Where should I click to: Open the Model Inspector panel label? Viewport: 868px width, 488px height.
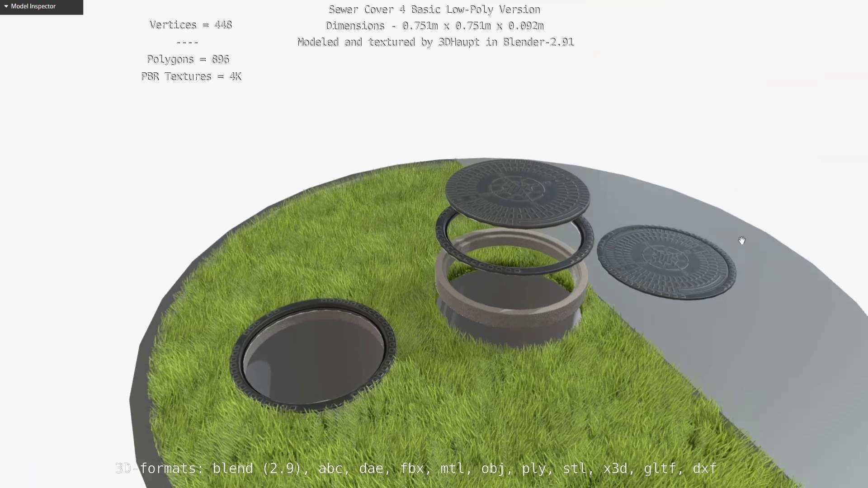[33, 6]
